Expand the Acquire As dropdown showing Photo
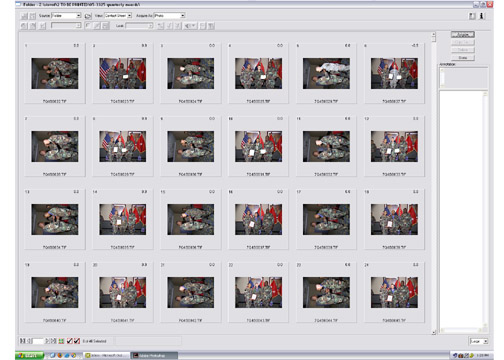The height and width of the screenshot is (360, 504). click(169, 16)
